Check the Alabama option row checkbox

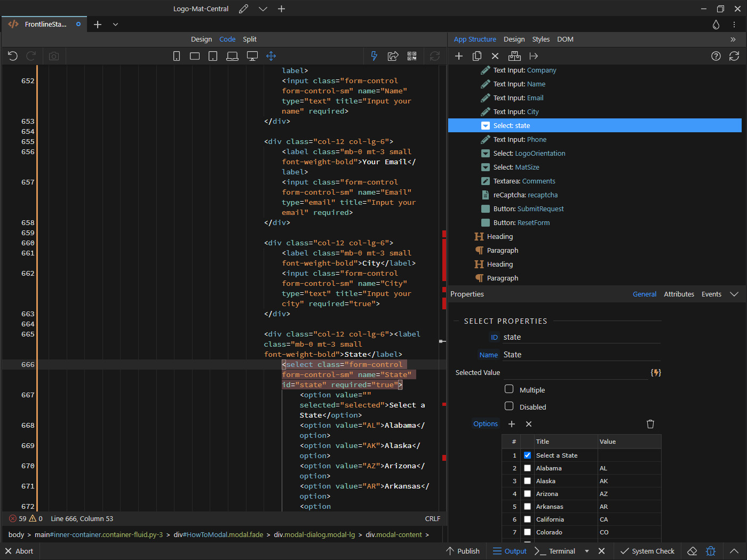(527, 468)
